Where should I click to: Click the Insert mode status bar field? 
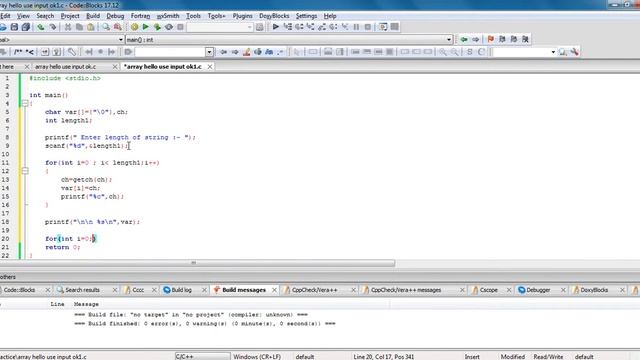[472, 356]
